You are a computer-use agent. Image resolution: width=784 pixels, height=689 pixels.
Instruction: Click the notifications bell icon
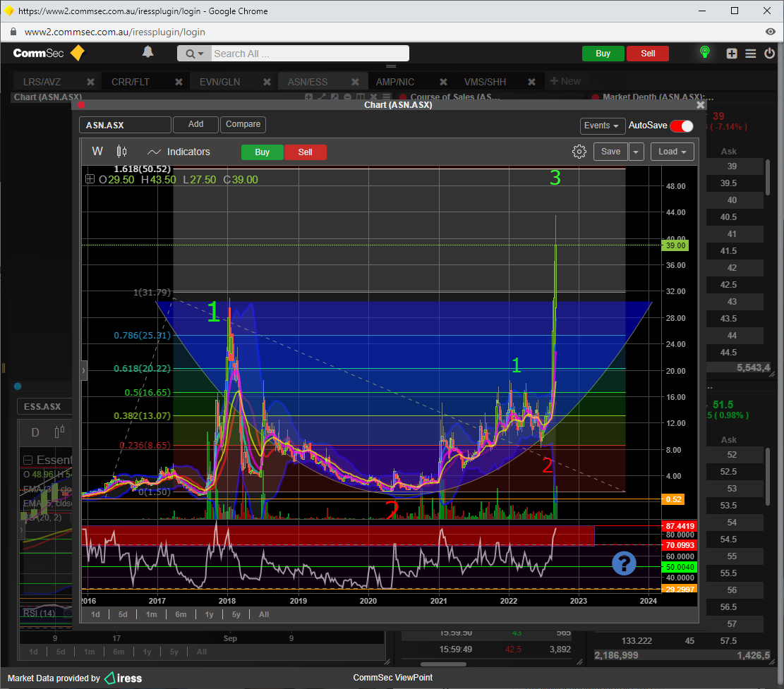point(147,52)
